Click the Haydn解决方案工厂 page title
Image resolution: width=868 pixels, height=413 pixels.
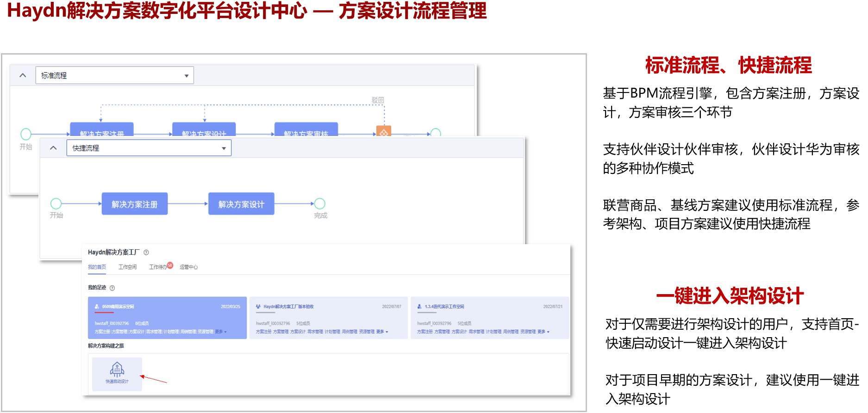114,252
